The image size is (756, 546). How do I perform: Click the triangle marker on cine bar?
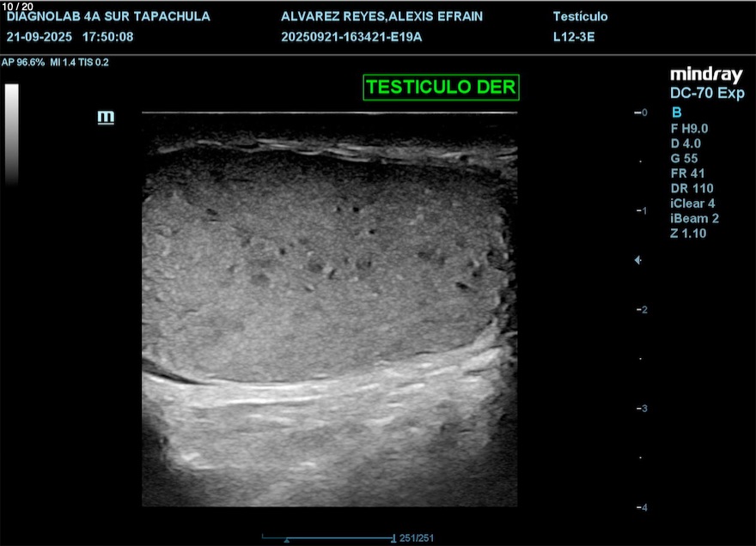click(287, 540)
